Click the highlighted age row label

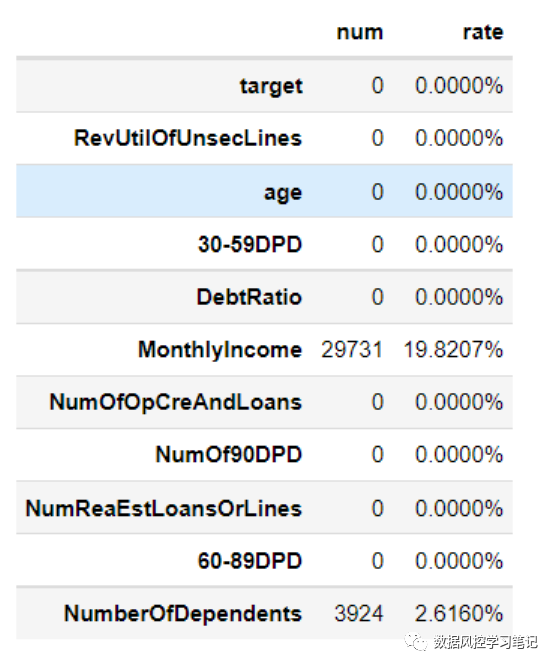[x=283, y=193]
